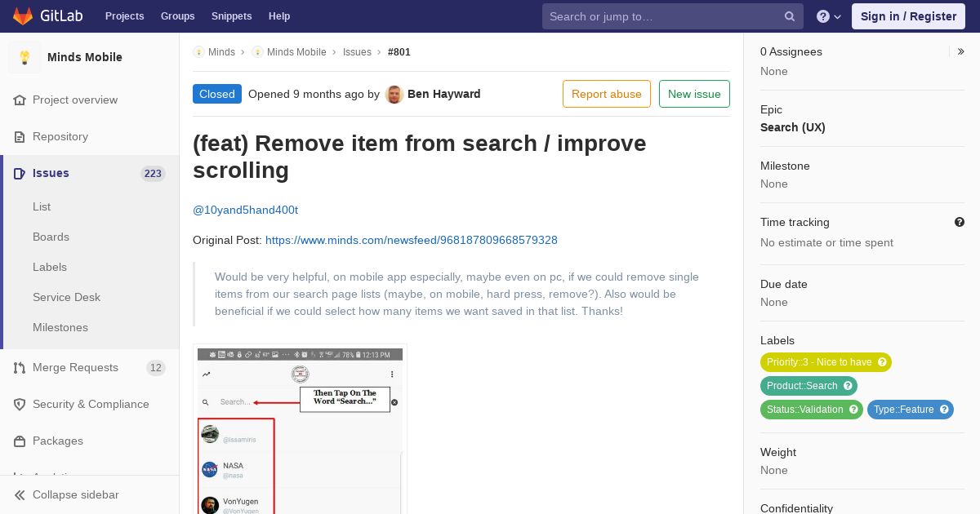This screenshot has width=980, height=514.
Task: Open the minds.com newsfeed original post link
Action: coord(412,240)
